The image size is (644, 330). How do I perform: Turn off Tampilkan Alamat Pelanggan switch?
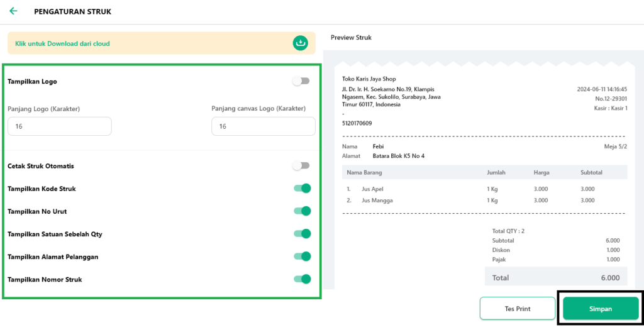[302, 256]
